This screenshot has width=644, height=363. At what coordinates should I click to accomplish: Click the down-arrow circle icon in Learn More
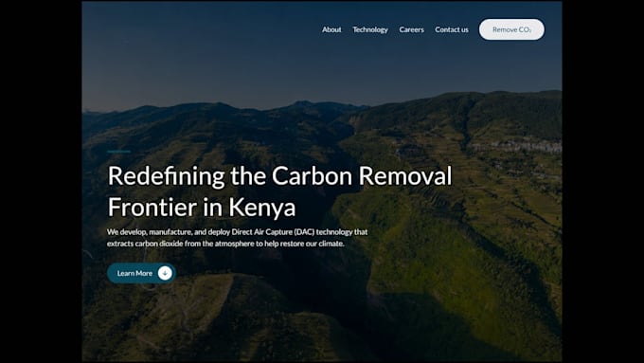pyautogui.click(x=165, y=273)
